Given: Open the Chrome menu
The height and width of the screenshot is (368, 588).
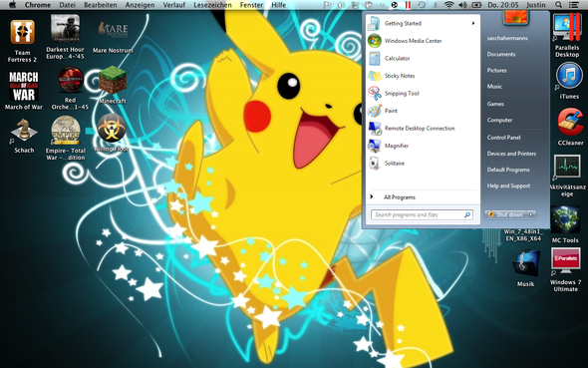Looking at the screenshot, I should click(x=38, y=5).
